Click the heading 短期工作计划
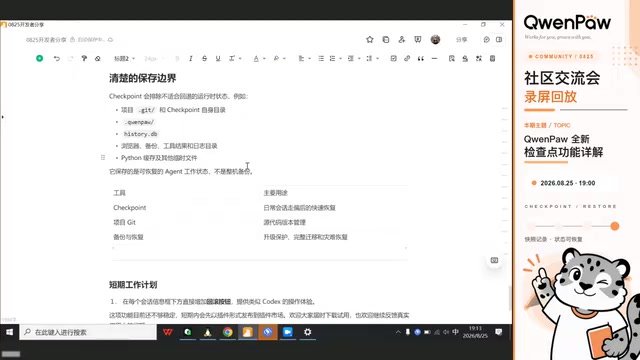The width and height of the screenshot is (640, 360). [x=133, y=285]
